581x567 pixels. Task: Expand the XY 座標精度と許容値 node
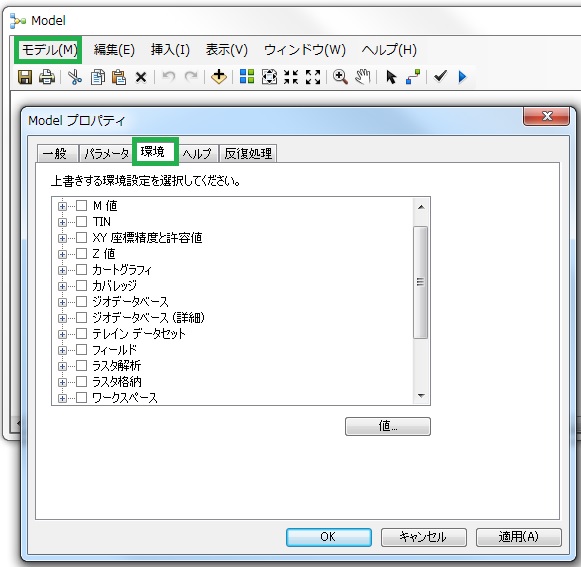[x=62, y=238]
